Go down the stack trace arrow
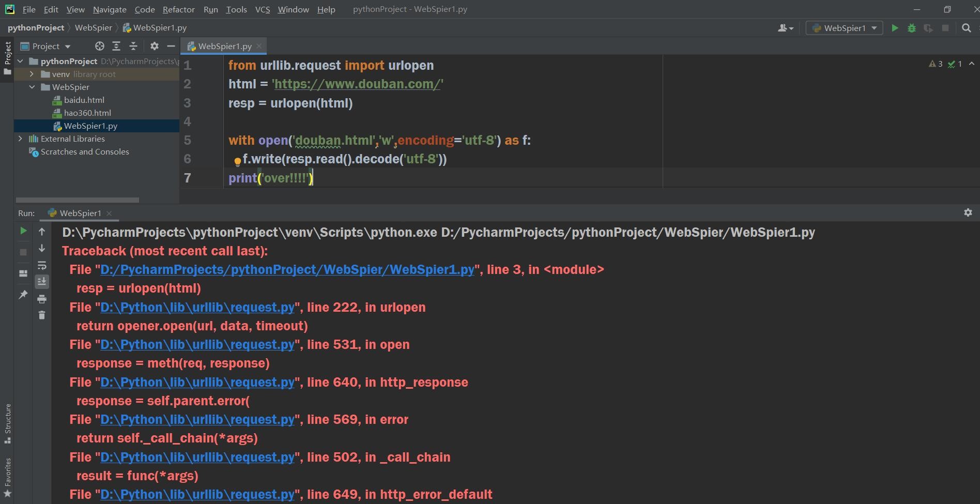The height and width of the screenshot is (504, 980). pyautogui.click(x=42, y=249)
